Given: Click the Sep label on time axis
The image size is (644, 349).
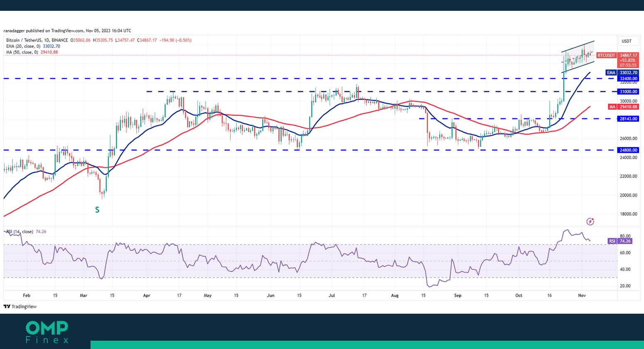Looking at the screenshot, I should click(457, 296).
